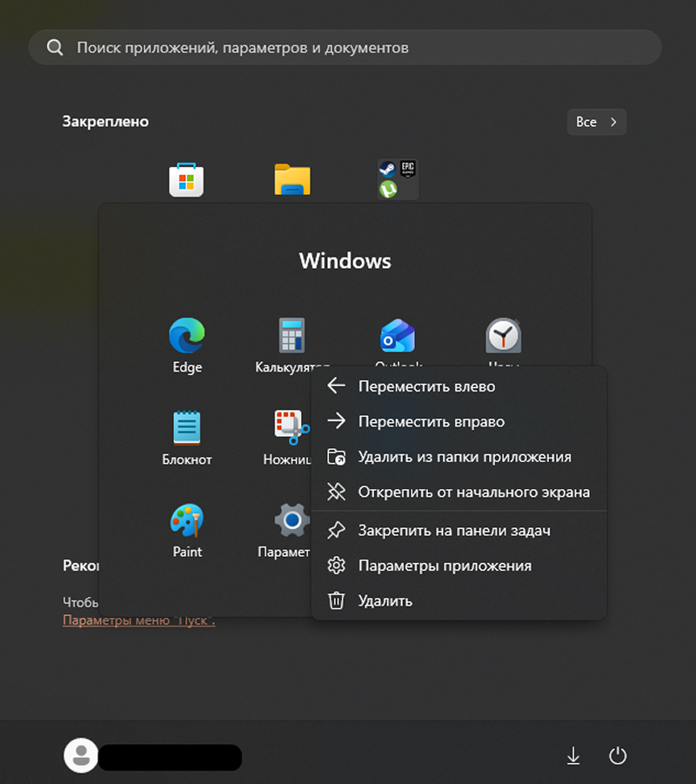The image size is (696, 784).
Task: Open Microsoft Store pinned icon
Action: (186, 180)
